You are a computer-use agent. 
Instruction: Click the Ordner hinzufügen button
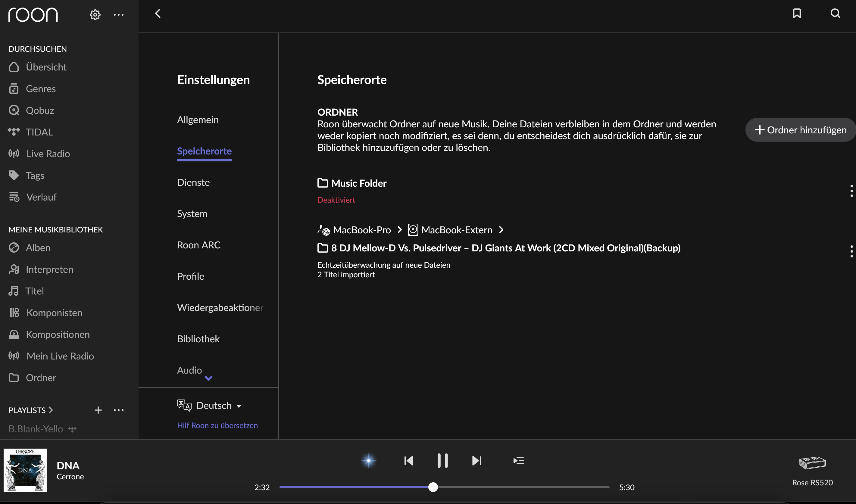click(800, 130)
